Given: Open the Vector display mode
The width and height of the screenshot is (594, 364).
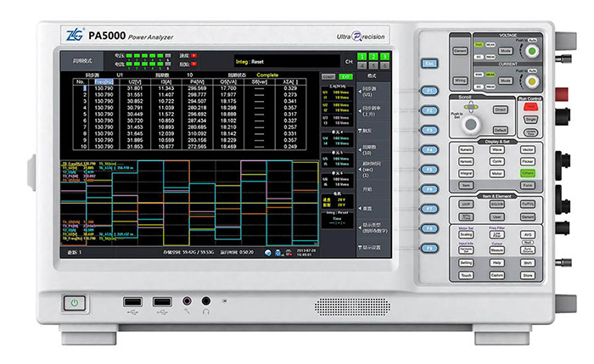Looking at the screenshot, I should point(528,150).
